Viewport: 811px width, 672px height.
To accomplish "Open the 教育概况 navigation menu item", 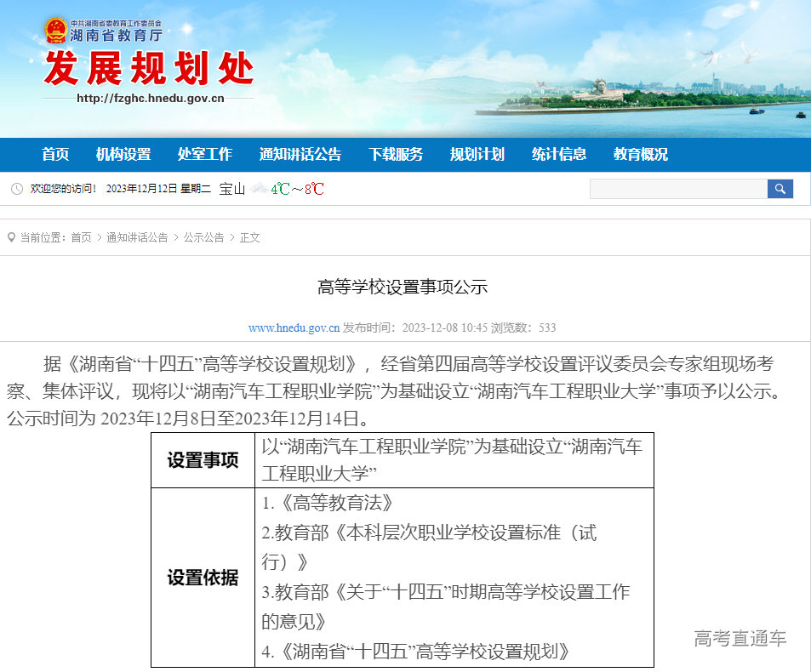I will click(x=640, y=154).
